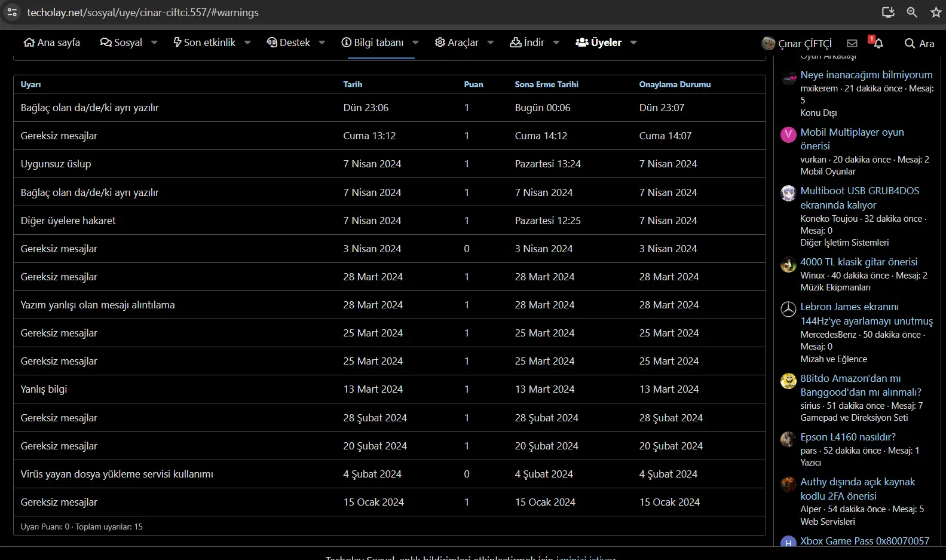Open the inbox envelope icon
946x560 pixels.
pos(852,43)
